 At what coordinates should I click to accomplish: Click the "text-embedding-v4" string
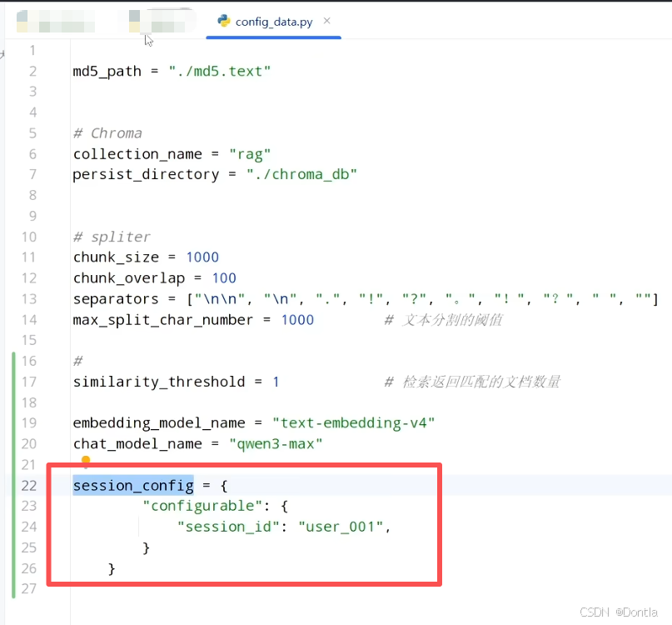pyautogui.click(x=354, y=423)
